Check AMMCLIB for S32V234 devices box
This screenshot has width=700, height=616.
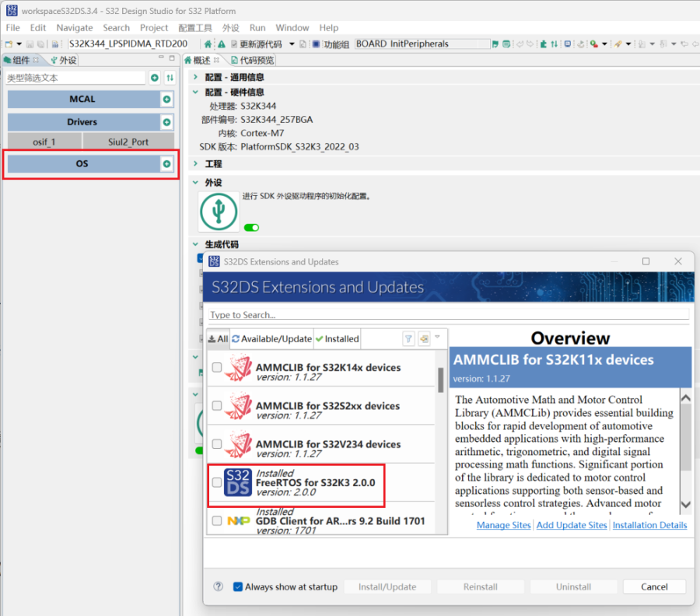click(x=217, y=444)
